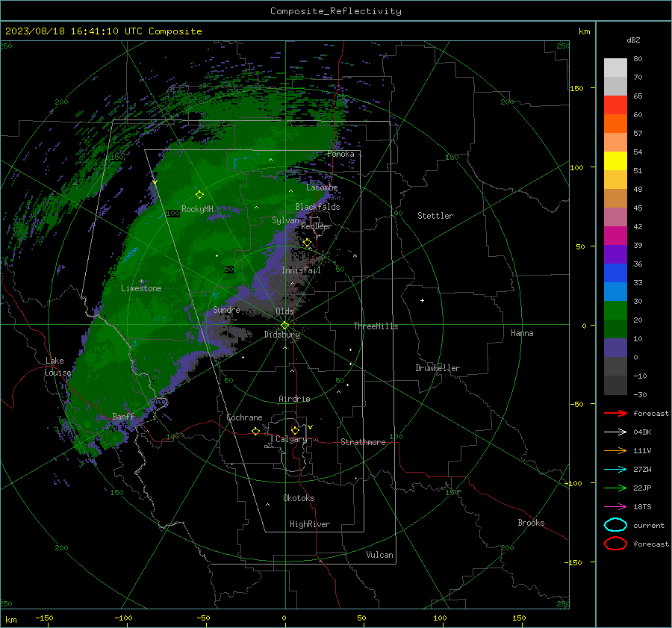Screen dimensions: 672x628
Task: Click the Blackfalds label
Action: point(317,207)
